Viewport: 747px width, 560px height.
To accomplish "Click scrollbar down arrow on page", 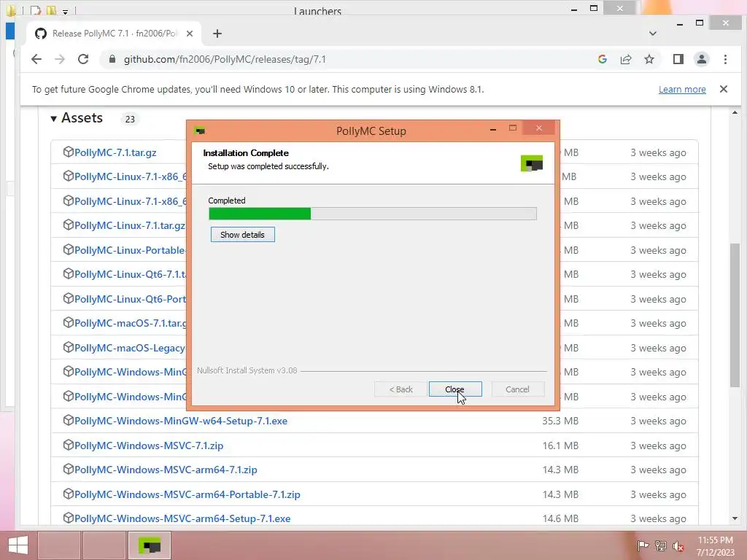I will pyautogui.click(x=735, y=518).
